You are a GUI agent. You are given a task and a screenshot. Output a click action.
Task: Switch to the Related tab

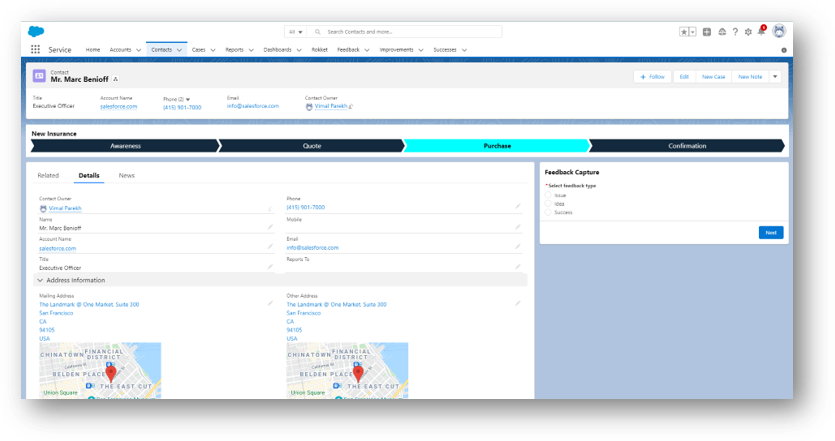(x=48, y=175)
